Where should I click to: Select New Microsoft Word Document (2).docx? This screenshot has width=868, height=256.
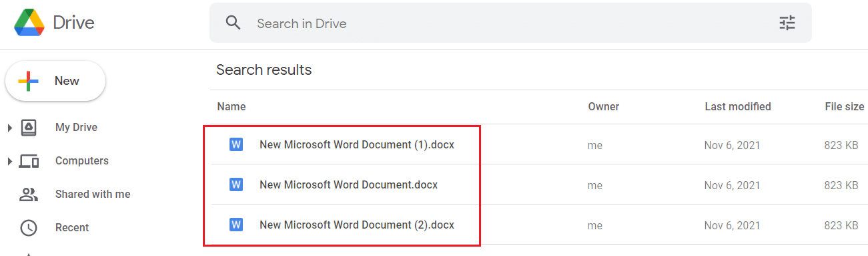coord(357,225)
